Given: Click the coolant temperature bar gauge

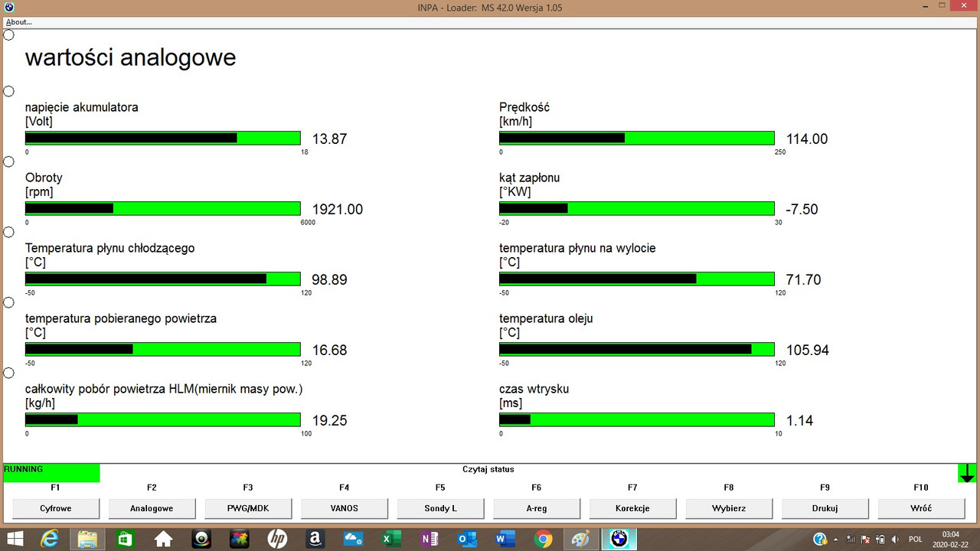Looking at the screenshot, I should pos(163,279).
